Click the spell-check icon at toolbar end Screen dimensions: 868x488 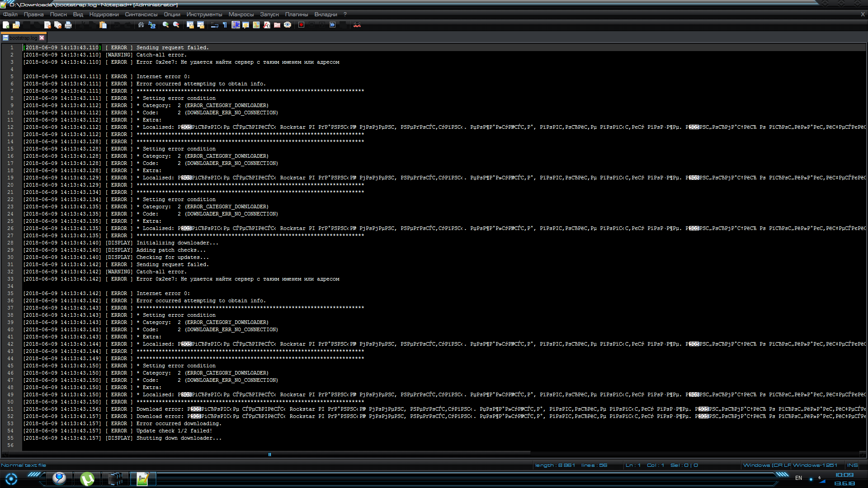357,25
